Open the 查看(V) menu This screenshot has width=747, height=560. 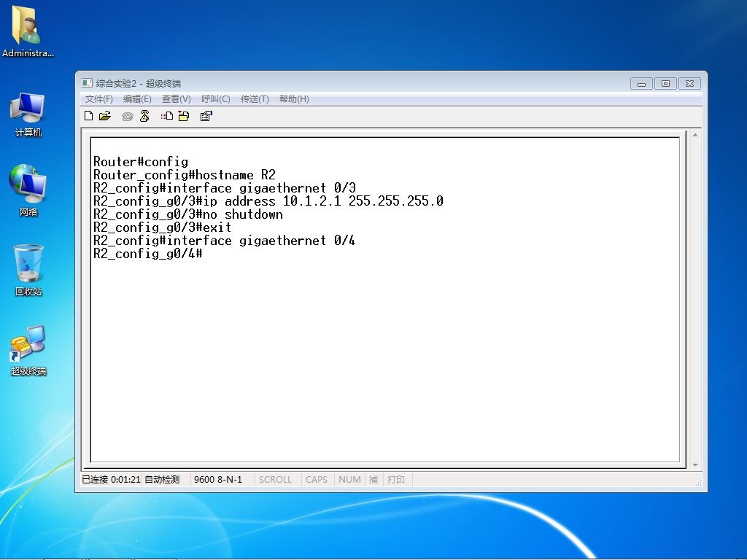(177, 99)
